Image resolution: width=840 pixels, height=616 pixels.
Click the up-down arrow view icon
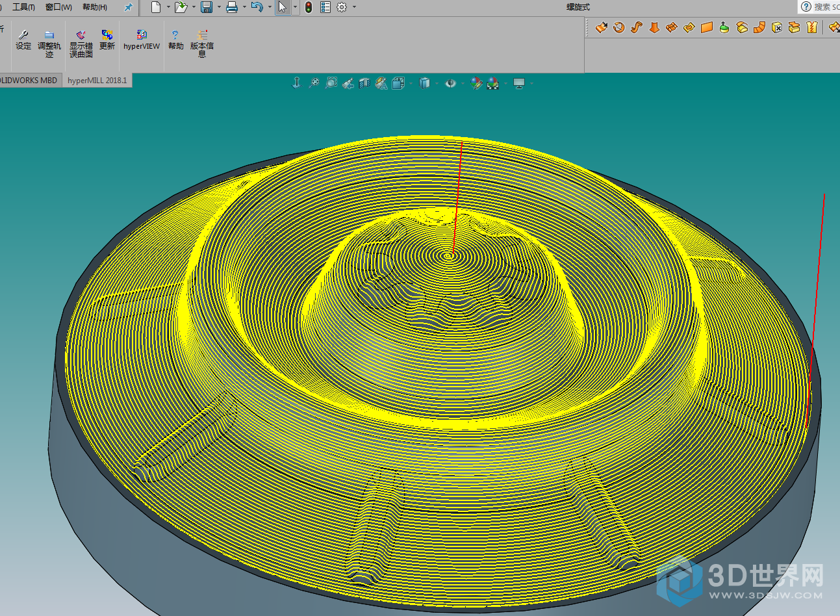(297, 83)
